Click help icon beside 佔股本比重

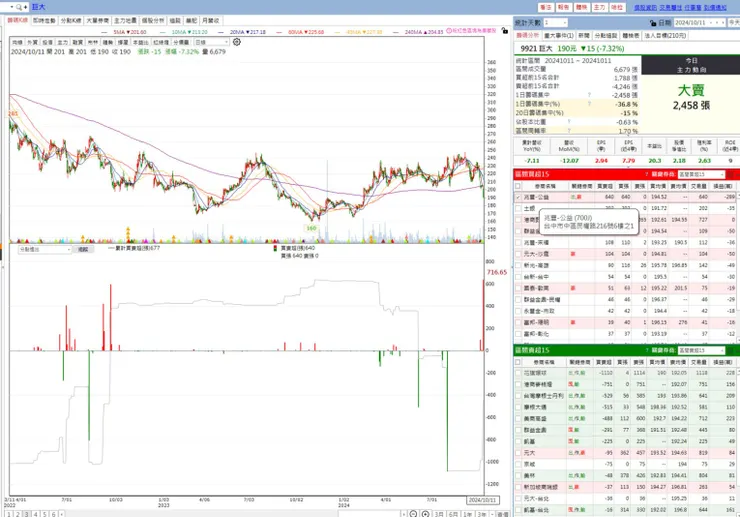(569, 122)
